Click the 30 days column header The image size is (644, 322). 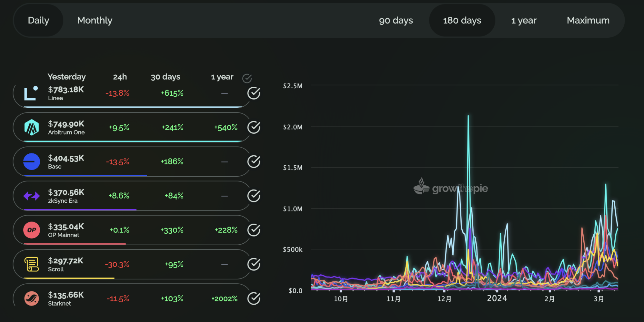coord(166,77)
